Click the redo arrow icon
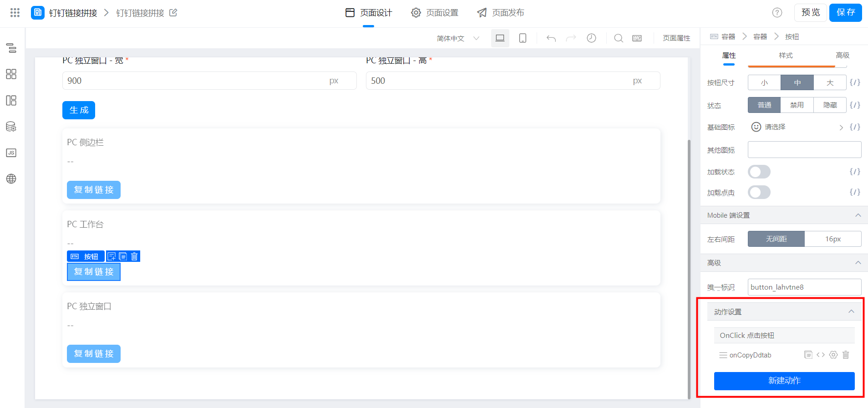The width and height of the screenshot is (868, 408). 571,38
